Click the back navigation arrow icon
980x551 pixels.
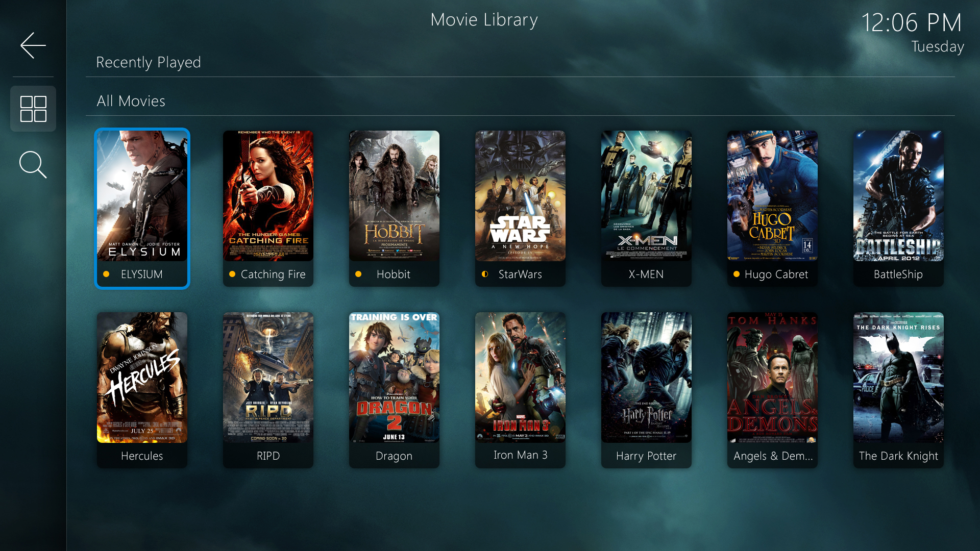(32, 44)
